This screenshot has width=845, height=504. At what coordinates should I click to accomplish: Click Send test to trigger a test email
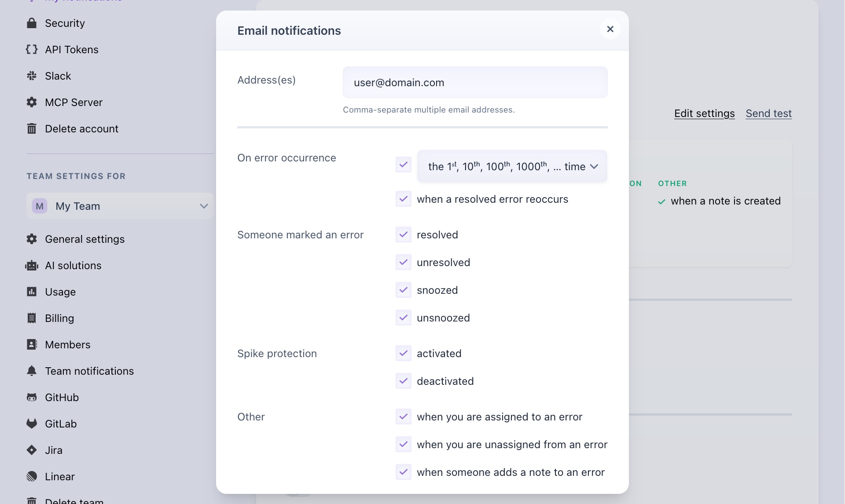click(768, 113)
